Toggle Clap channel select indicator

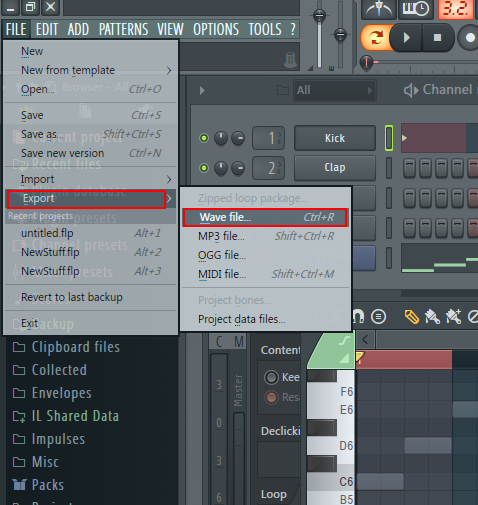389,168
